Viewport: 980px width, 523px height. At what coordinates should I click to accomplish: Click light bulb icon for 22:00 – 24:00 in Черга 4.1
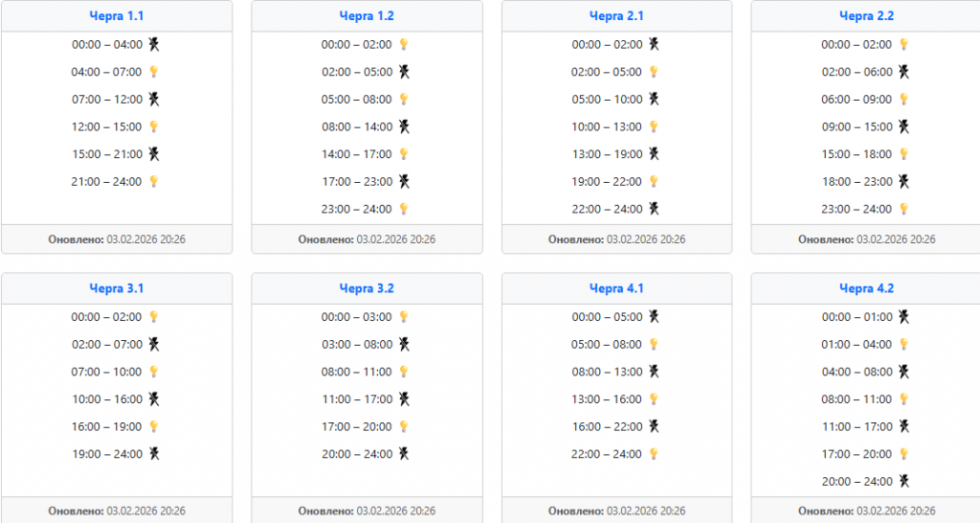tap(654, 454)
